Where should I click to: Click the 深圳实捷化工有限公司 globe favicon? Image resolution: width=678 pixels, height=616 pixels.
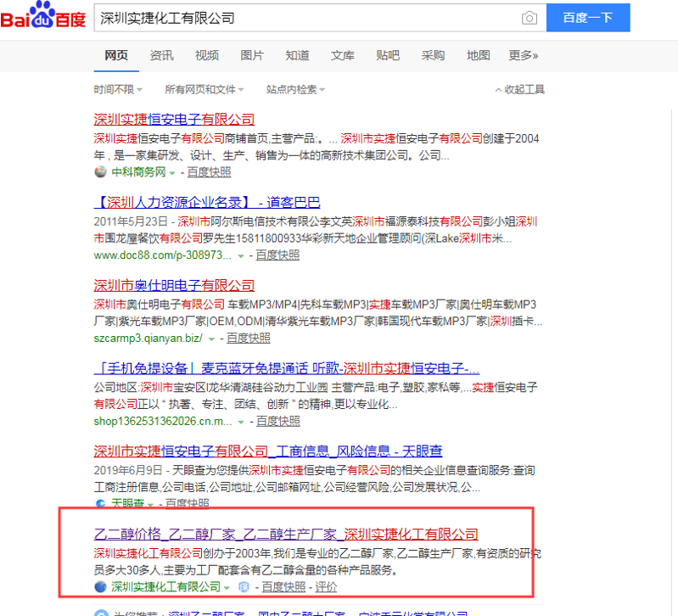(x=100, y=586)
